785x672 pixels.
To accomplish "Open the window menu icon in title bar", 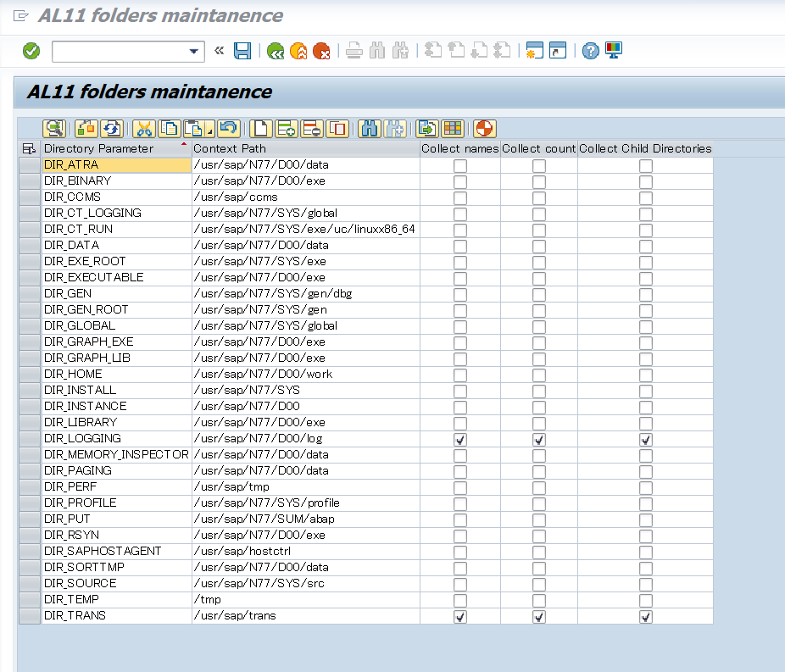I will point(21,15).
